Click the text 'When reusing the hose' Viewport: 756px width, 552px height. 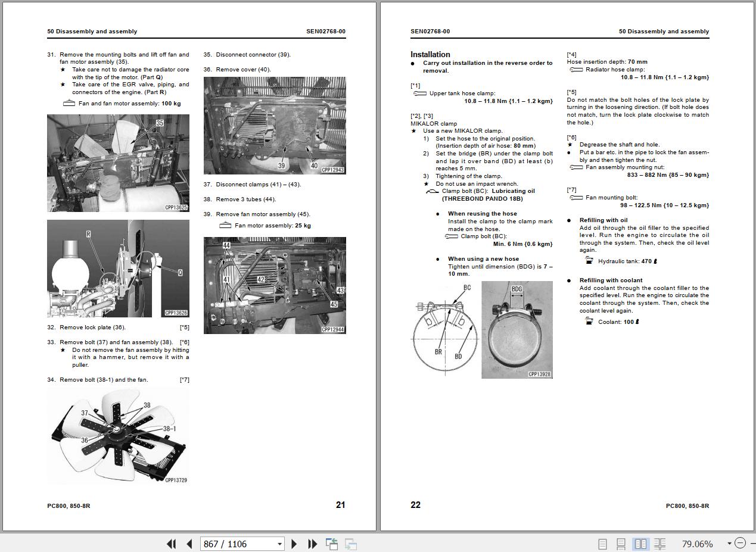coord(483,214)
